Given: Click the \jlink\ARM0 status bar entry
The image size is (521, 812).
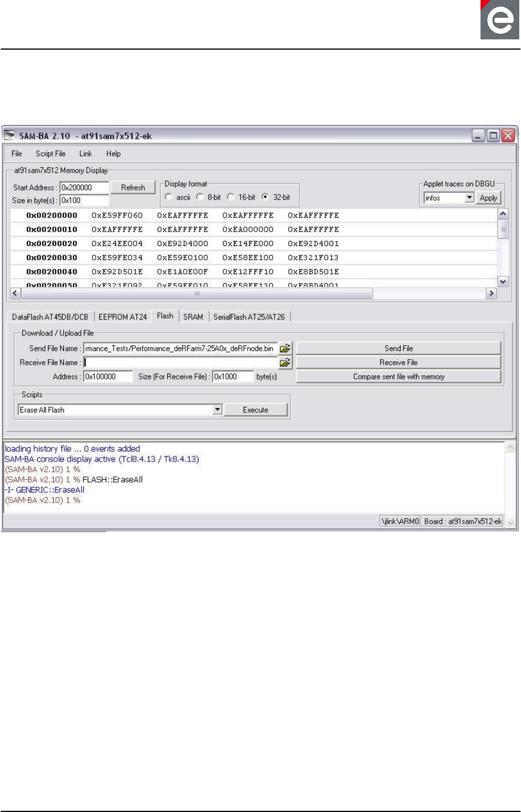Looking at the screenshot, I should coord(400,521).
